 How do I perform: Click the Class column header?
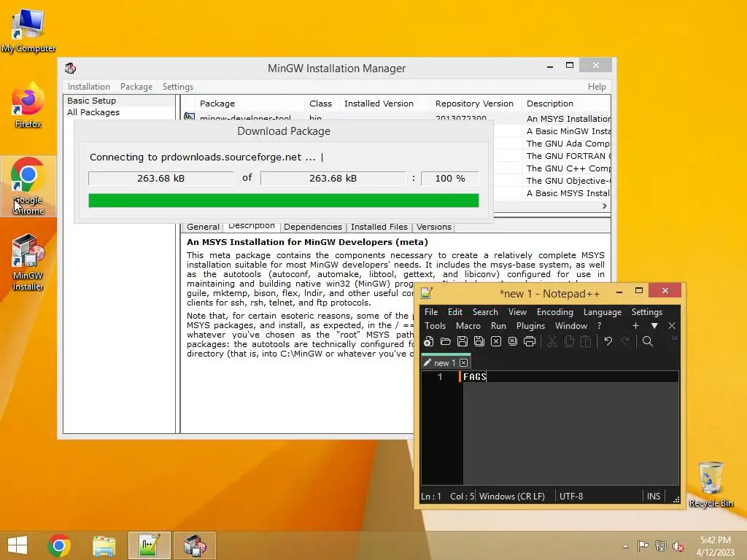pos(321,104)
